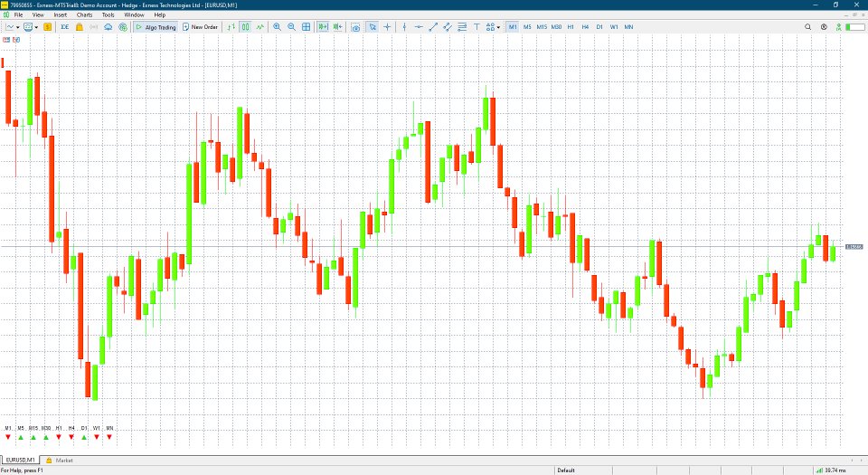Open the Help menu

[160, 15]
